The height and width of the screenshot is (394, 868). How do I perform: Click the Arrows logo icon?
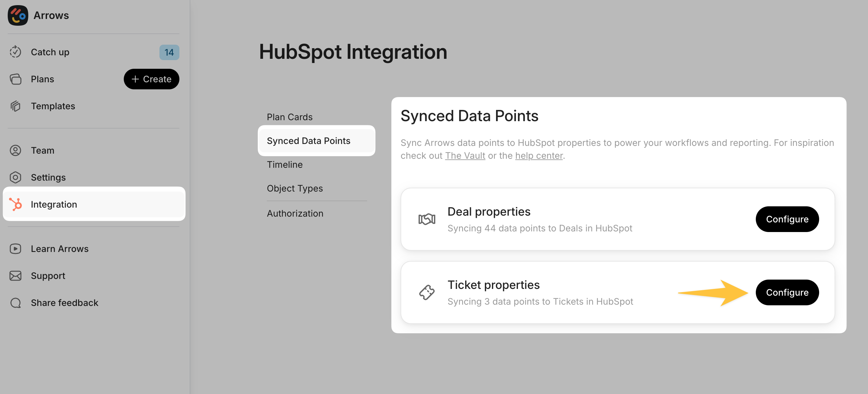point(18,15)
